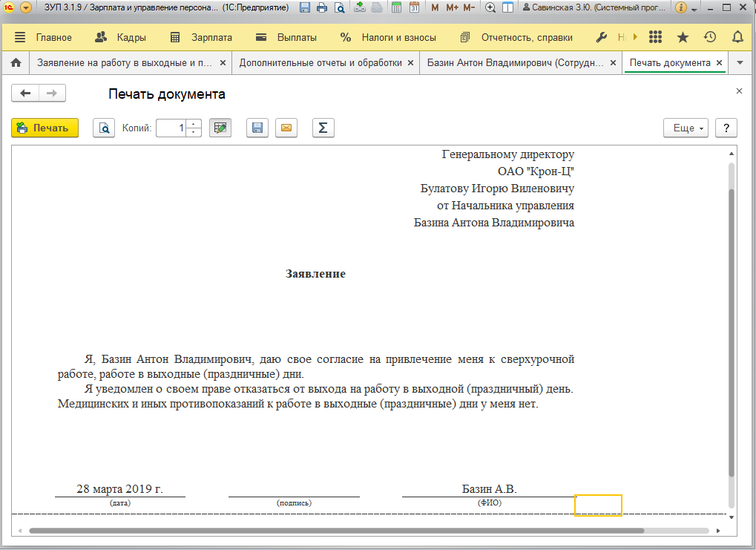Switch to Дополнительные отчеты и обработки tab

pos(321,62)
